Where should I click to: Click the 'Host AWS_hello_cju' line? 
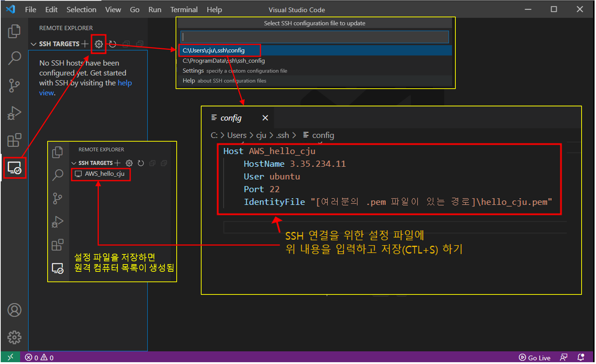[x=269, y=151]
